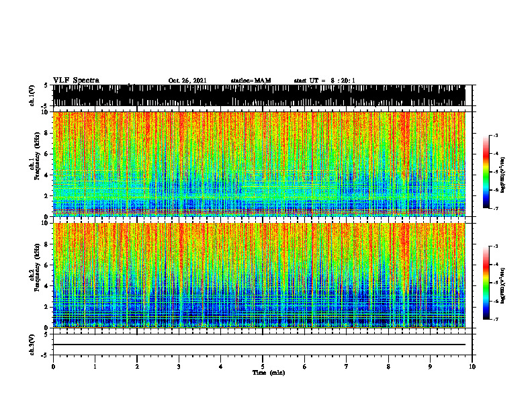Screen dimensions: 532x411
Task: Click the "-3" label on ch.1 colorbar
Action: click(x=496, y=136)
